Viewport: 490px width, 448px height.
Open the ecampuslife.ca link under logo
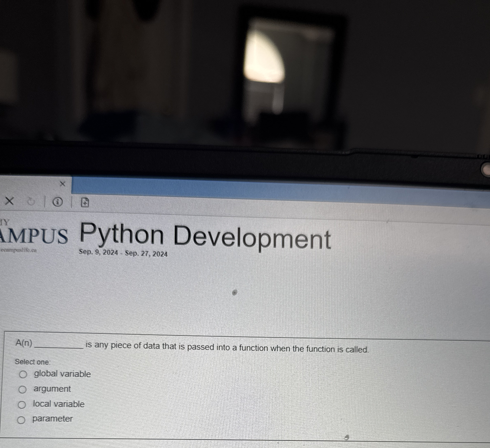tap(18, 250)
